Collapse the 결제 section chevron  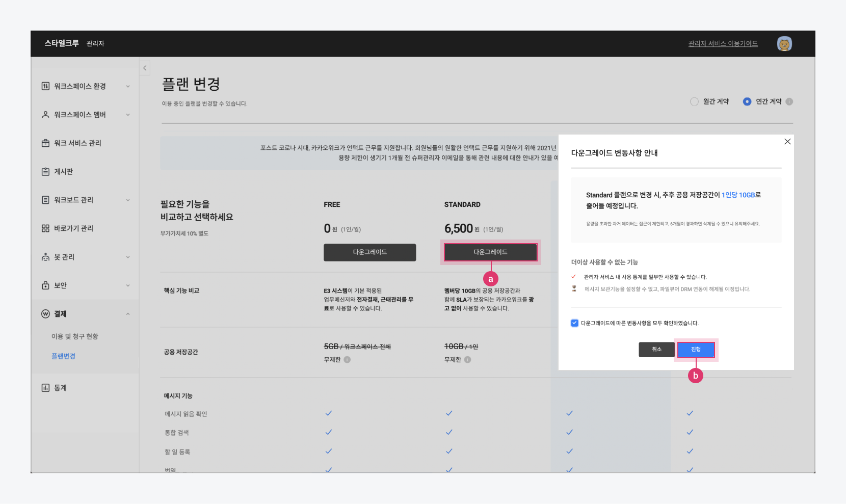click(128, 314)
